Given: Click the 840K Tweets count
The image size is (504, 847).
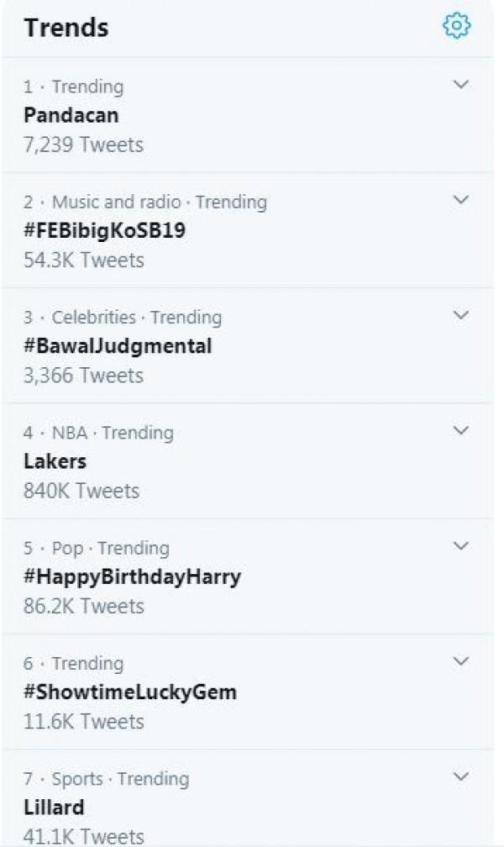Looking at the screenshot, I should [x=81, y=491].
